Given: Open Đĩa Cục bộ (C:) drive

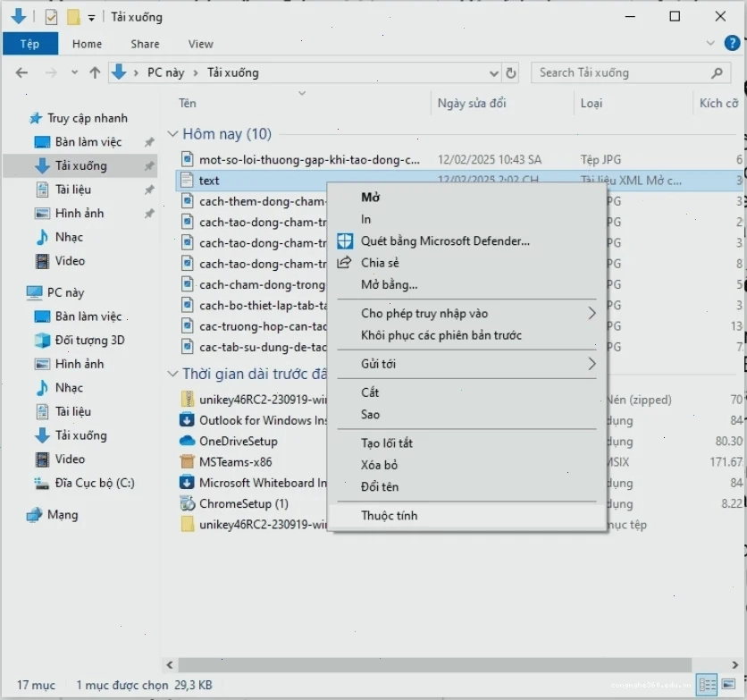Looking at the screenshot, I should tap(95, 483).
